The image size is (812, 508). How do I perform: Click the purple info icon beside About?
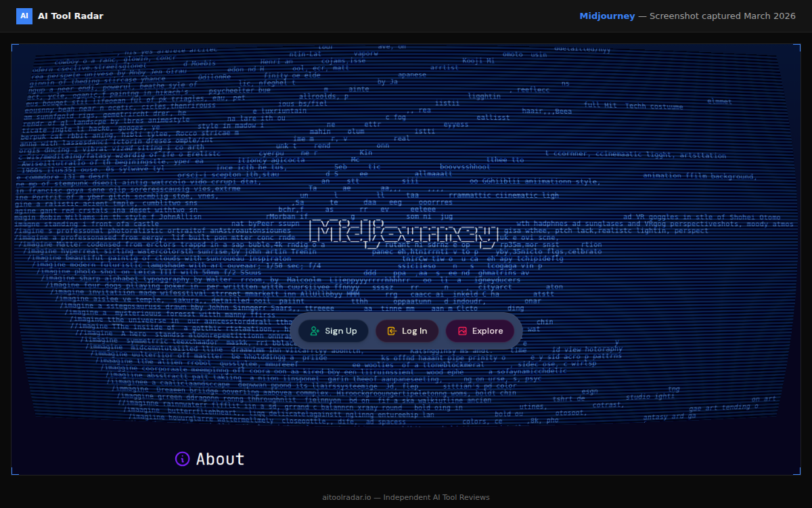(181, 459)
